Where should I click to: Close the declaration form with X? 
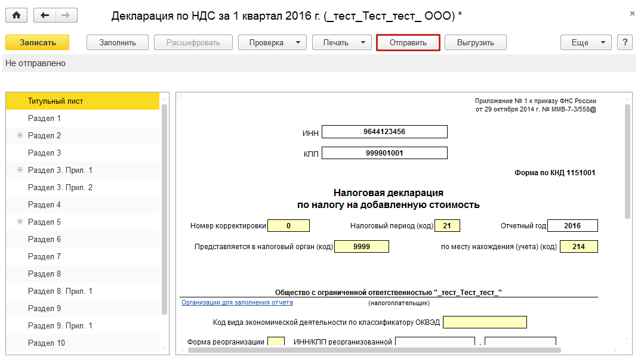click(632, 13)
